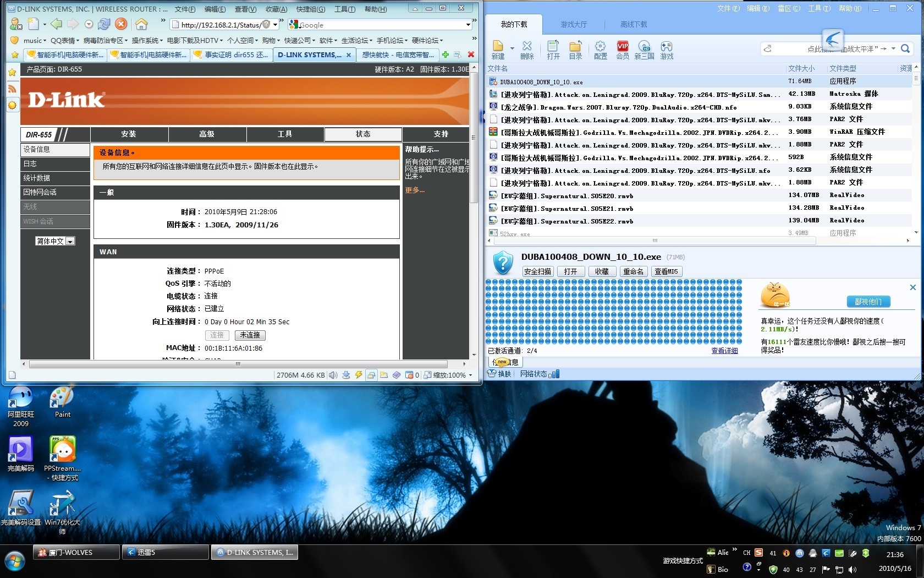Open the 工具 tab in router page
Image resolution: width=924 pixels, height=578 pixels.
[x=285, y=134]
